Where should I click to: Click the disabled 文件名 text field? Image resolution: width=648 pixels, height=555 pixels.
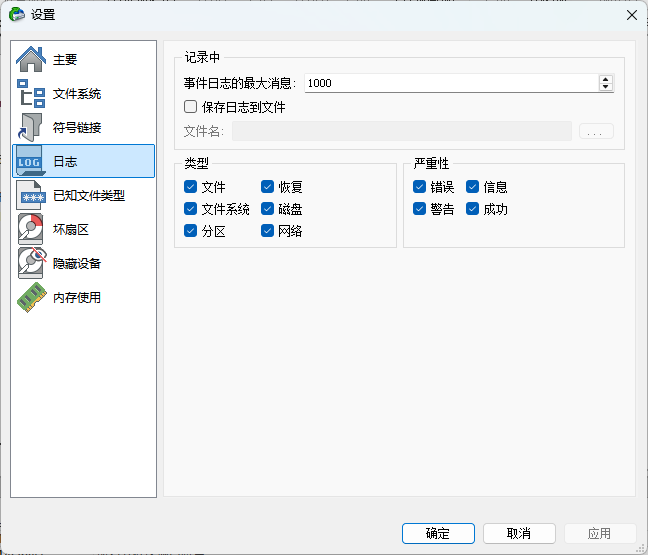point(402,131)
